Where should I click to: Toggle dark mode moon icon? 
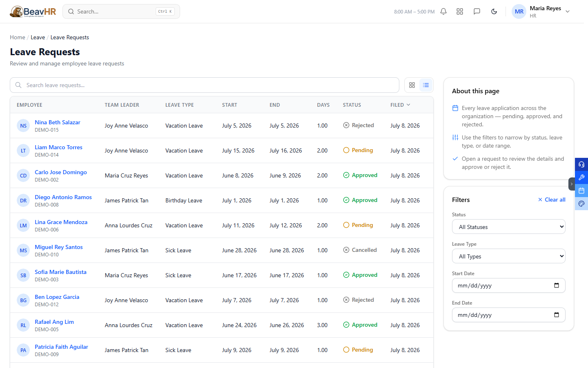[x=494, y=11]
